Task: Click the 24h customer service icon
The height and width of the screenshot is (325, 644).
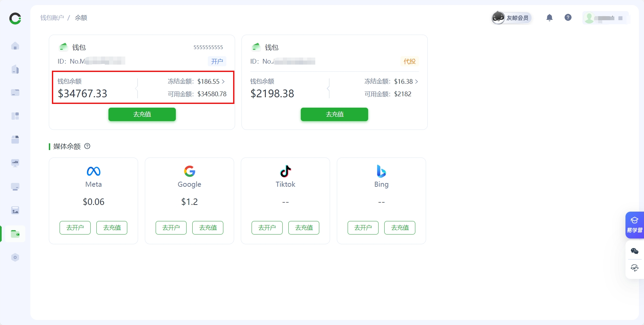Action: pos(635,268)
